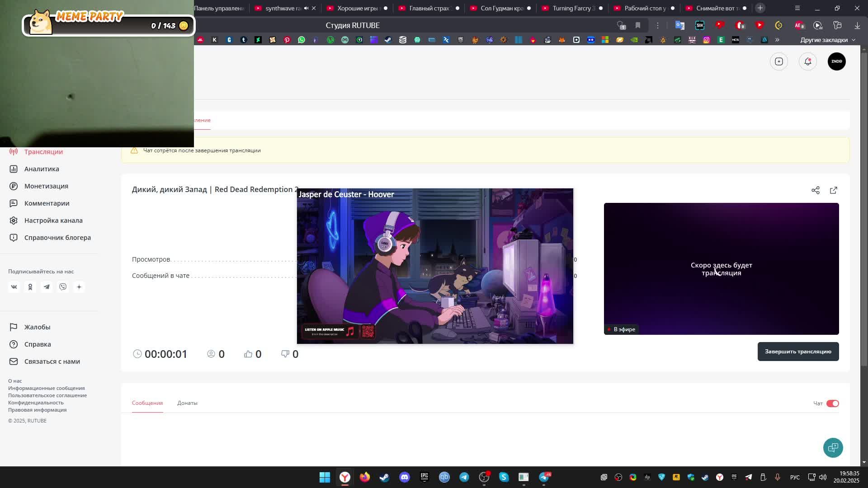Switch to Рабочий стол browser tab
The image size is (868, 488).
(644, 8)
